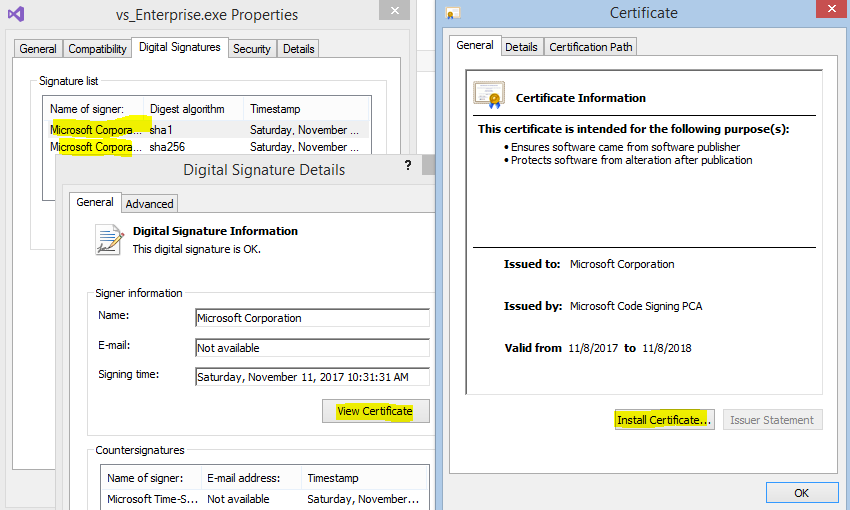The image size is (850, 510).
Task: Click the signed document icon beside Digital Signature Information
Action: (108, 240)
